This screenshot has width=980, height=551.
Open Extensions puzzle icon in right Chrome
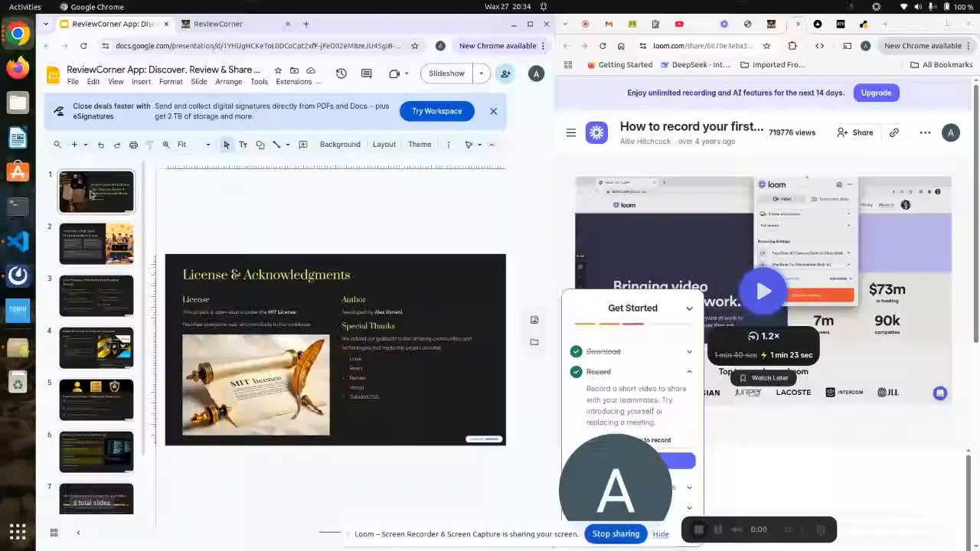click(x=792, y=46)
